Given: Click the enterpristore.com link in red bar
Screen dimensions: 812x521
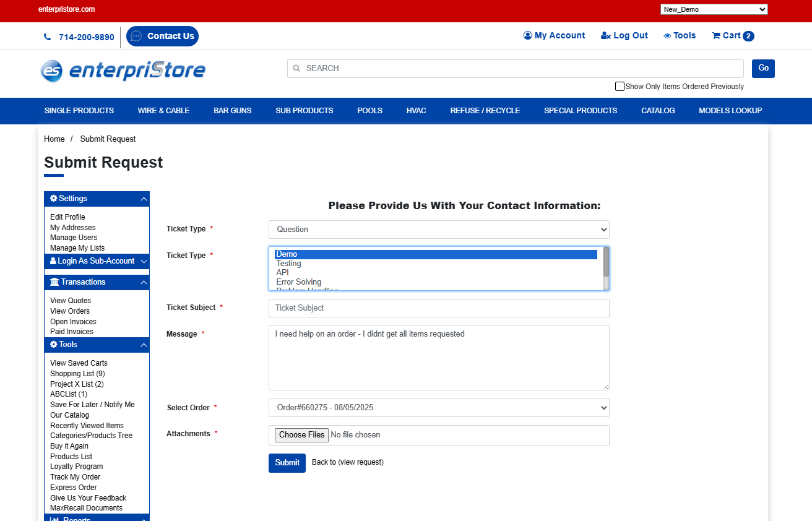Looking at the screenshot, I should (x=66, y=9).
